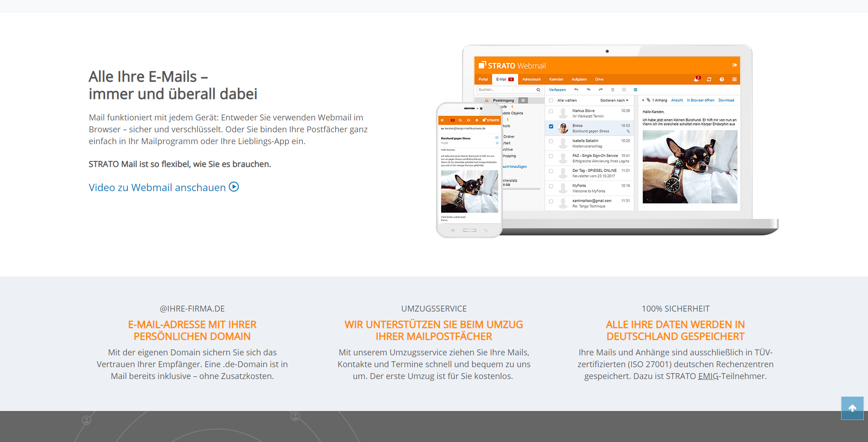Tap the envelope icon beside Bürohund gegen Stress on phone
Screen dimensions: 868x442
[497, 138]
